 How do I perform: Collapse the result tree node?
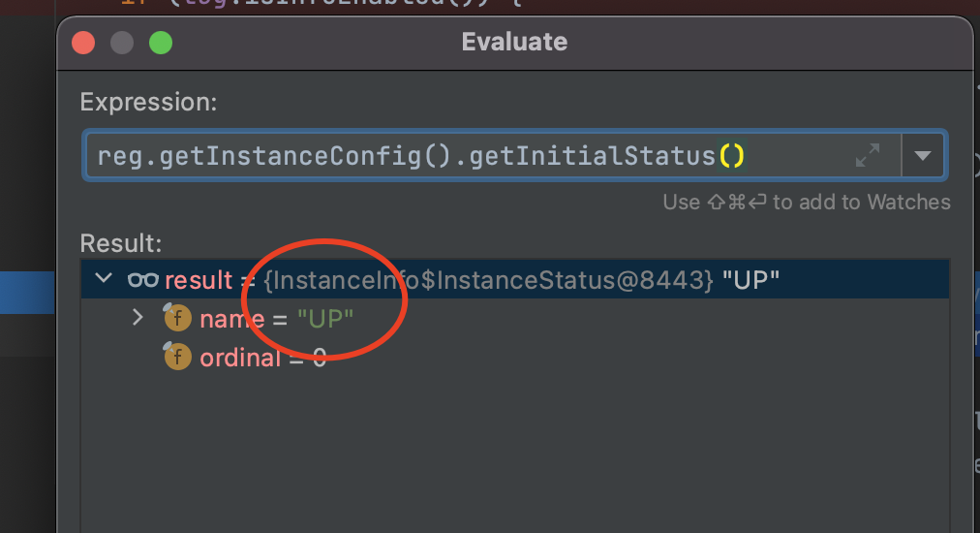(104, 279)
